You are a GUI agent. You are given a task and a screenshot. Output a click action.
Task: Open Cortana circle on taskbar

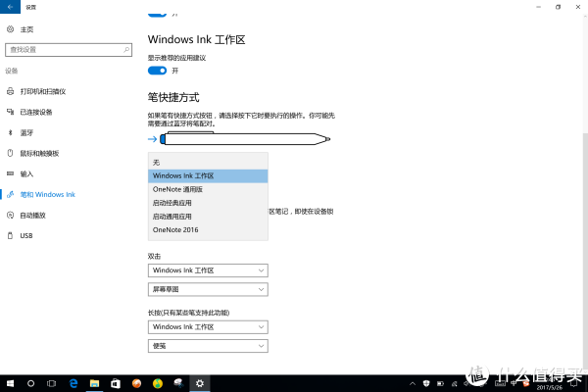pyautogui.click(x=30, y=383)
